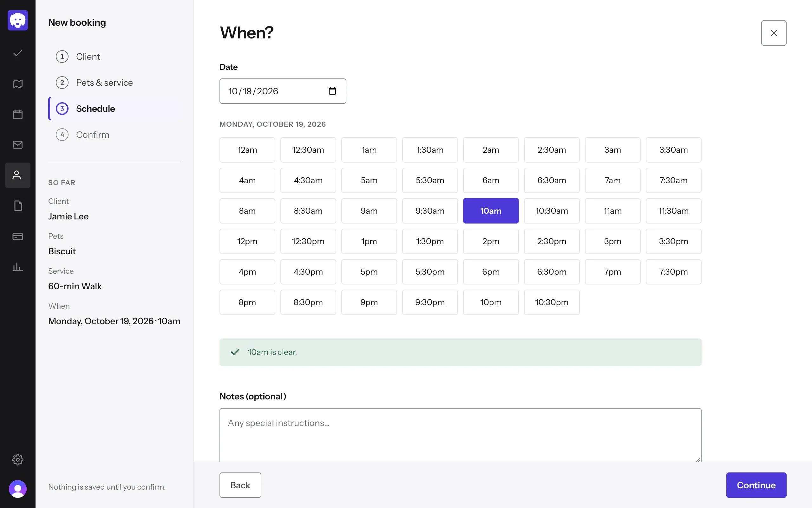Open the checkmark tasks icon in sidebar
Image resolution: width=812 pixels, height=508 pixels.
18,53
